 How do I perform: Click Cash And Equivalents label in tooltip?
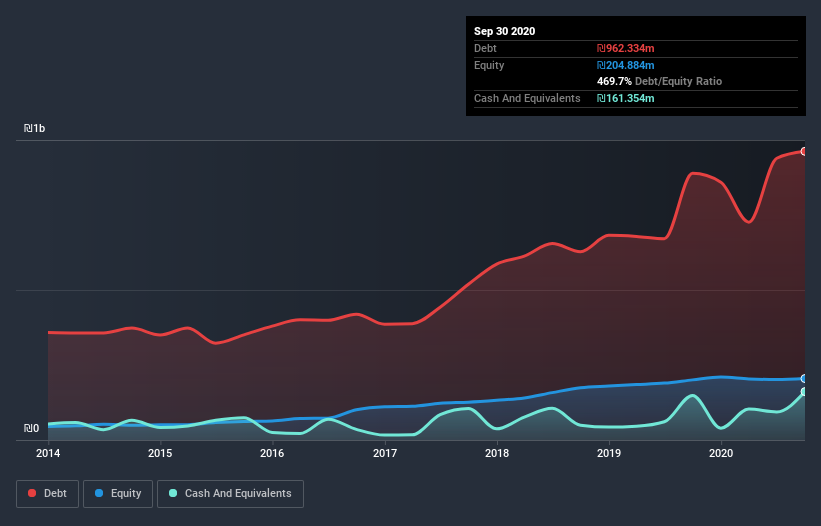[527, 98]
